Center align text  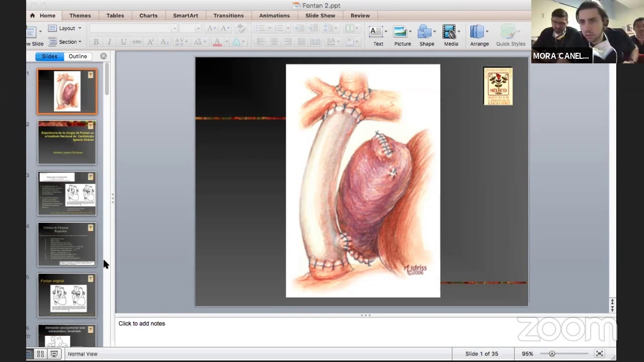point(274,42)
